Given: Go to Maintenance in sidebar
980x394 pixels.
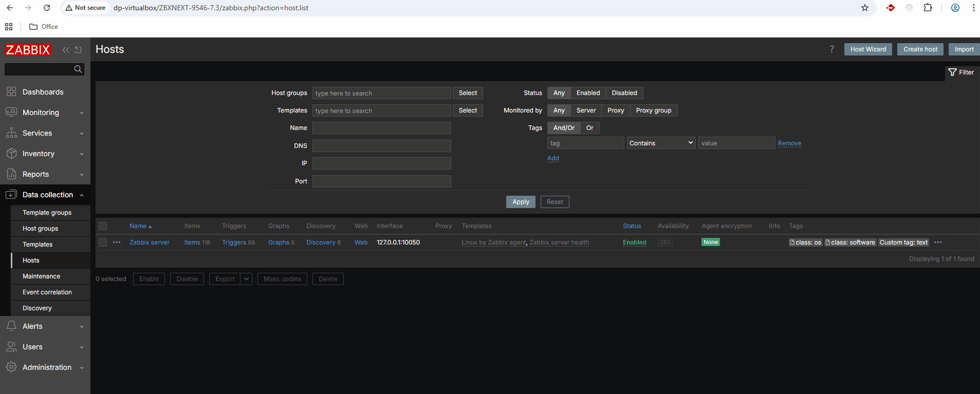Looking at the screenshot, I should 41,276.
